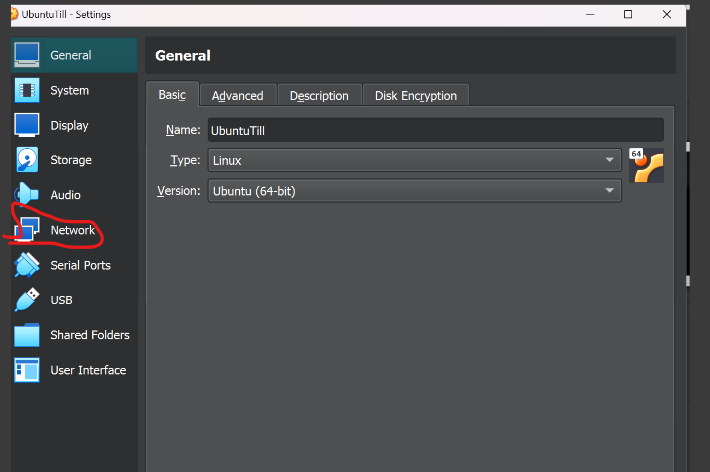Viewport: 710px width, 472px height.
Task: Go to System settings label
Action: point(69,91)
